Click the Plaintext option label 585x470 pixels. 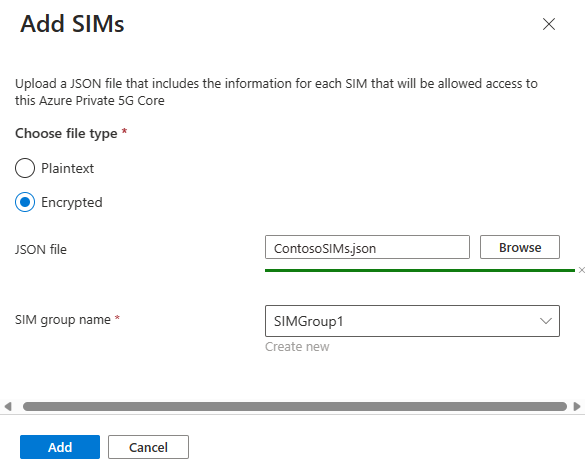tap(68, 168)
